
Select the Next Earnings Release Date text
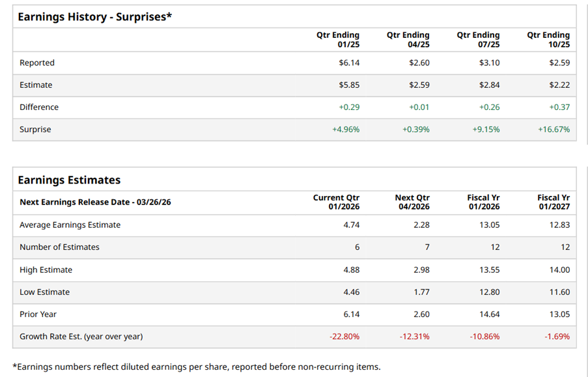(95, 202)
